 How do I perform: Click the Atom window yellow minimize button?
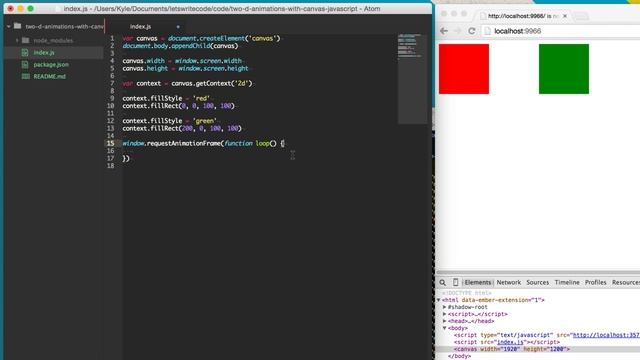[20, 9]
